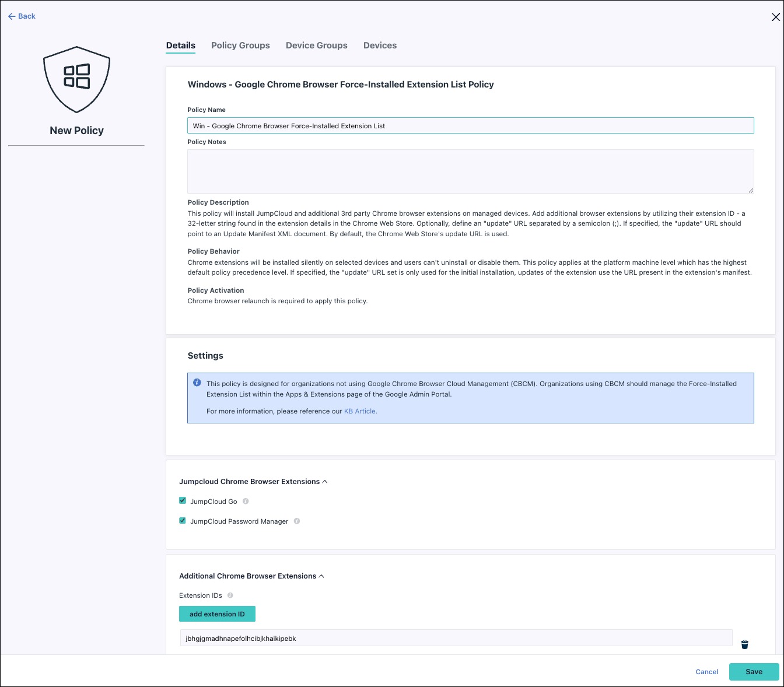Toggle the JumpCloud Password Manager checkbox
784x687 pixels.
[183, 521]
